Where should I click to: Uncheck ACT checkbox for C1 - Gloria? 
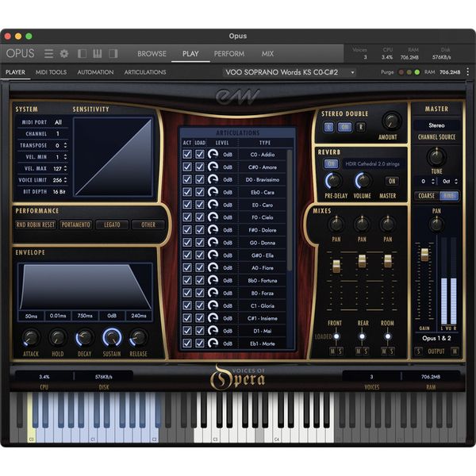[x=187, y=305]
